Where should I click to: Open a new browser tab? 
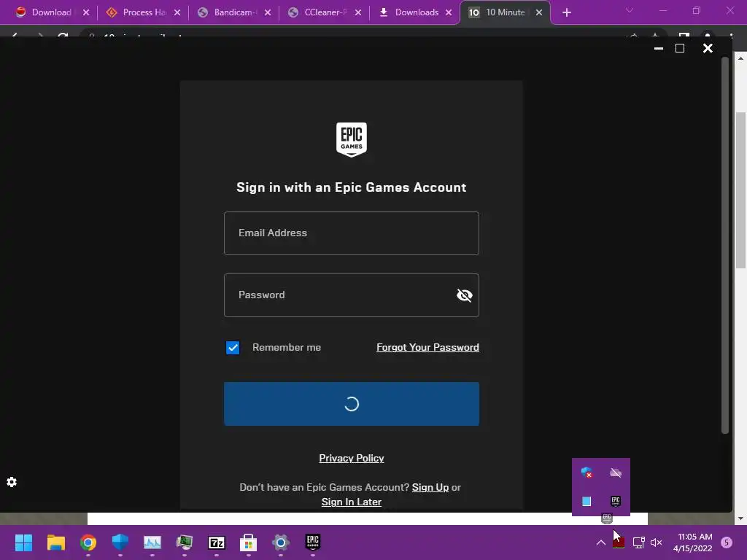(566, 12)
